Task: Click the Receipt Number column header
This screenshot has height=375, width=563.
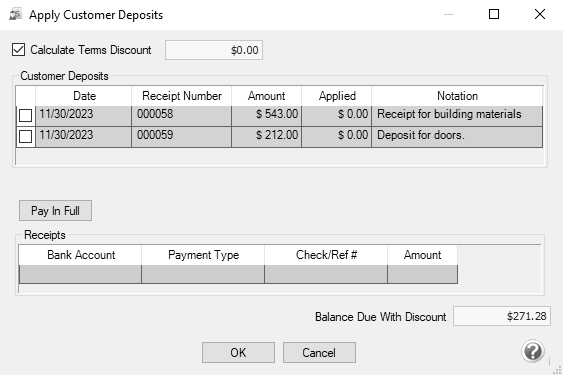Action: tap(182, 96)
